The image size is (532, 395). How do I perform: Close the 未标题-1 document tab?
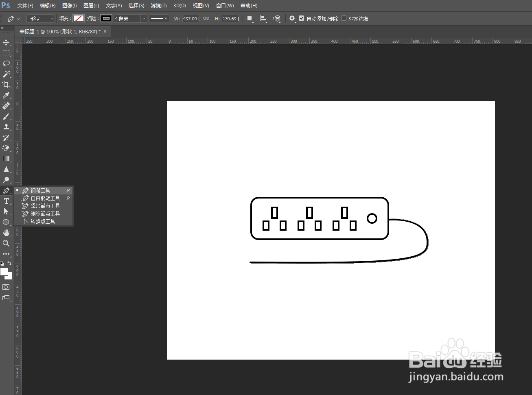[x=105, y=31]
